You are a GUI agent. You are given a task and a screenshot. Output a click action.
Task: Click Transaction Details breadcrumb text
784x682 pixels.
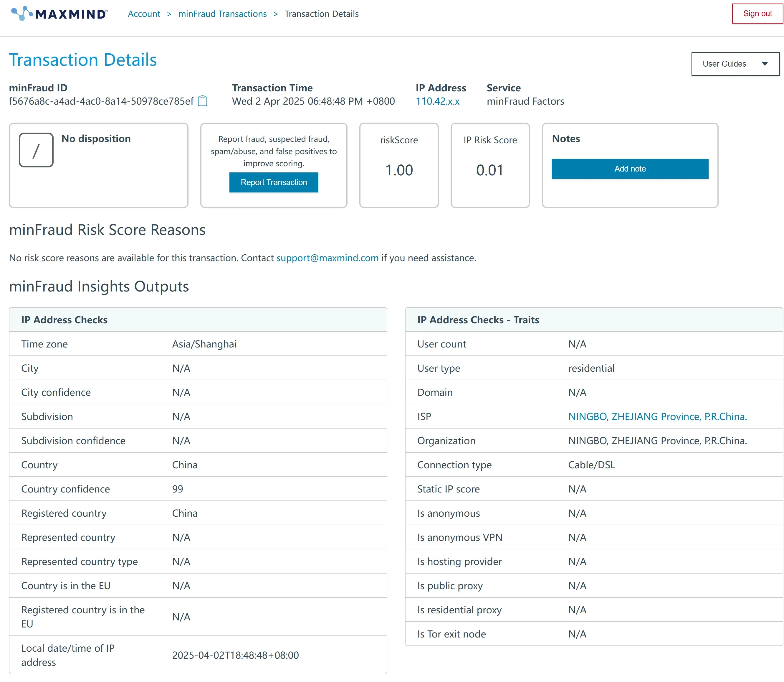tap(322, 14)
